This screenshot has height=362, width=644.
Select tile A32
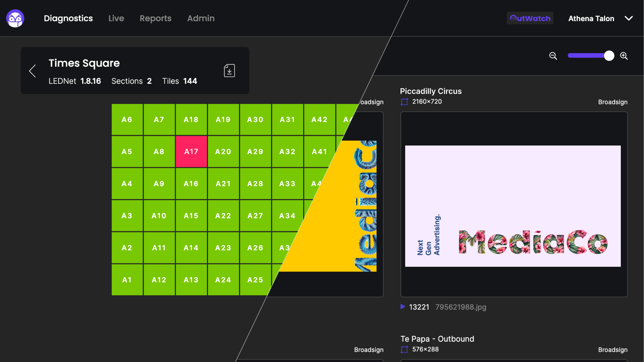click(287, 152)
